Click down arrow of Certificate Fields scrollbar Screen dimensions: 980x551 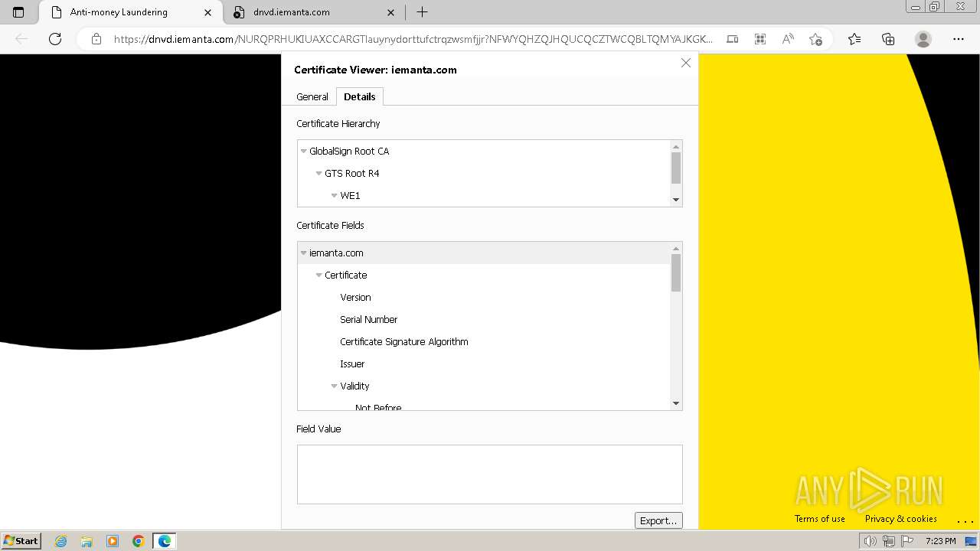coord(676,403)
